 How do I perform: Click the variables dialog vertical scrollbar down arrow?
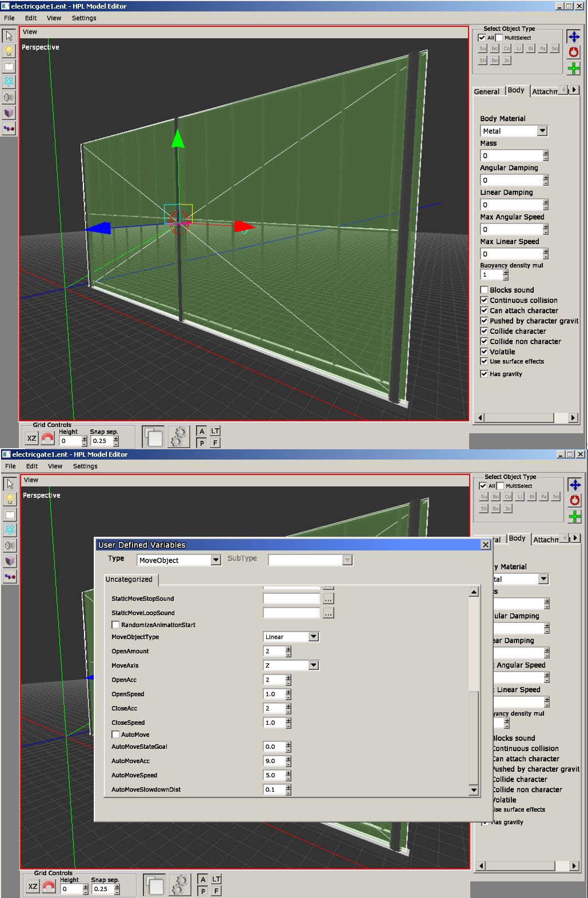tap(474, 790)
